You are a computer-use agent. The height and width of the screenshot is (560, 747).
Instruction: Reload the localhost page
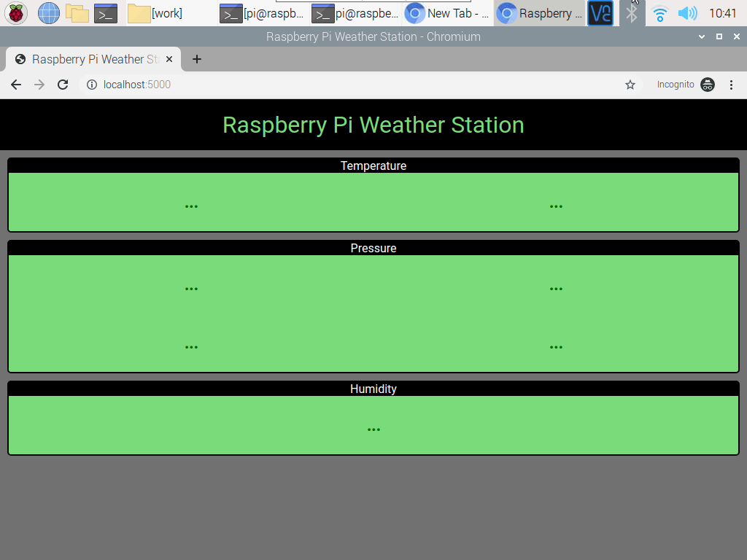coord(63,85)
